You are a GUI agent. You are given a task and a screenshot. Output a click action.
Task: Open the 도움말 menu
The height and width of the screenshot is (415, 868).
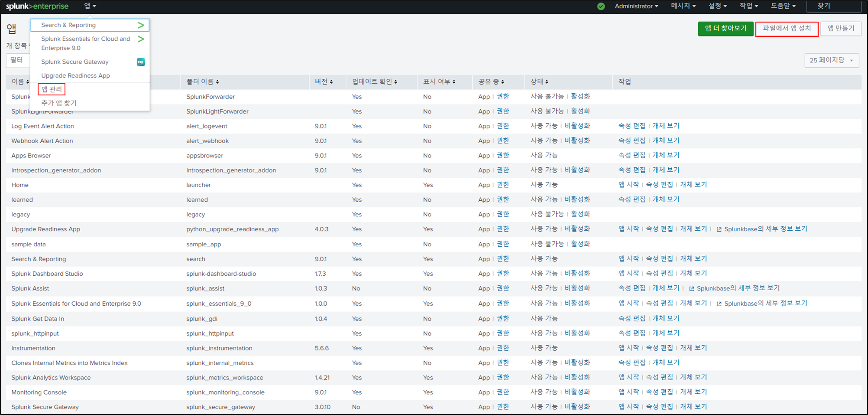tap(783, 6)
